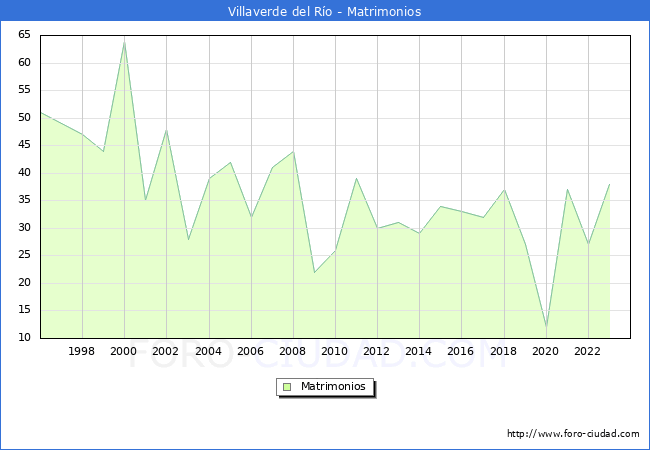Click the green Matrimonios legend swatch
Viewport: 650px width, 450px height.
click(x=287, y=387)
